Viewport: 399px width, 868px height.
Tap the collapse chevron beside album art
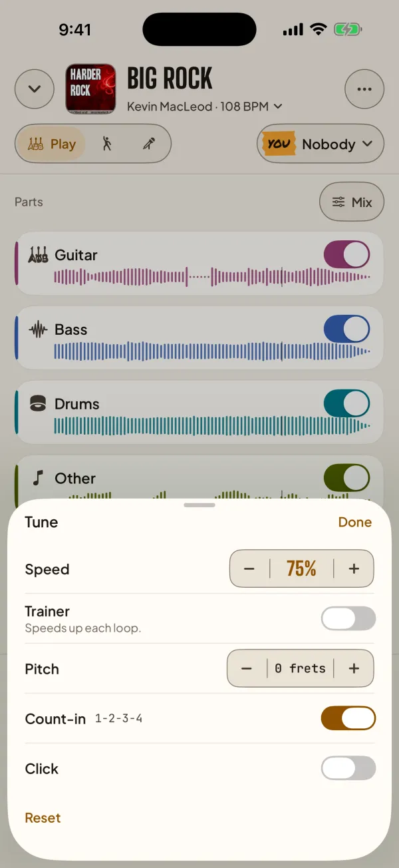click(35, 89)
